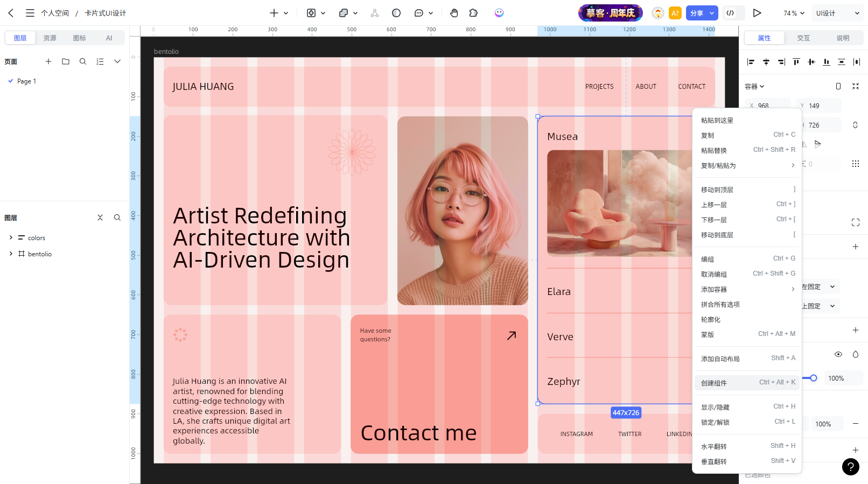Search pages with magnifier icon
The image size is (868, 484).
pos(83,61)
